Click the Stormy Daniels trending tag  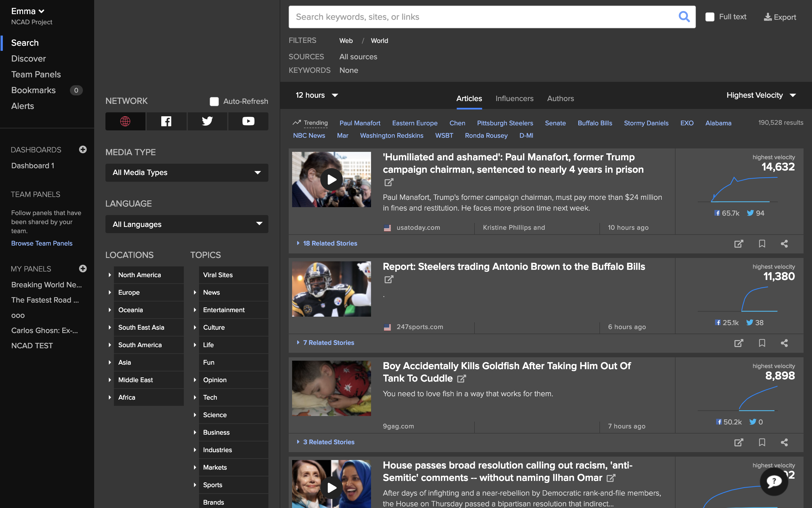tap(646, 123)
